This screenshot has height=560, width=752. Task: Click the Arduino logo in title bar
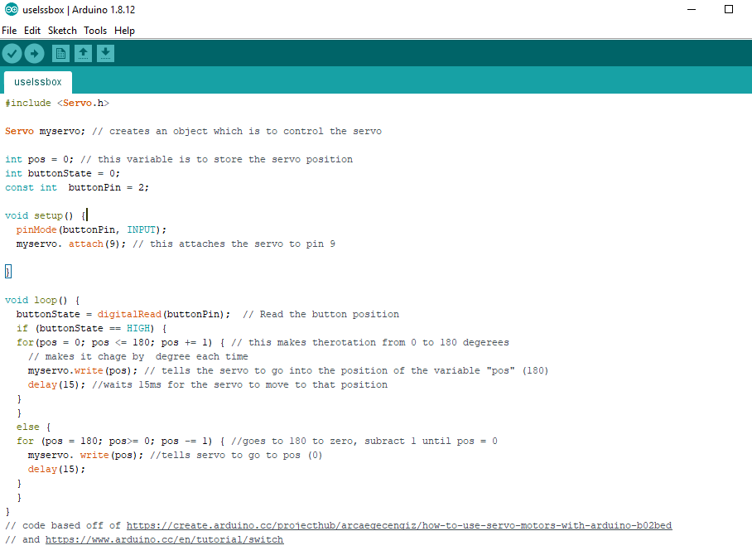pyautogui.click(x=9, y=10)
